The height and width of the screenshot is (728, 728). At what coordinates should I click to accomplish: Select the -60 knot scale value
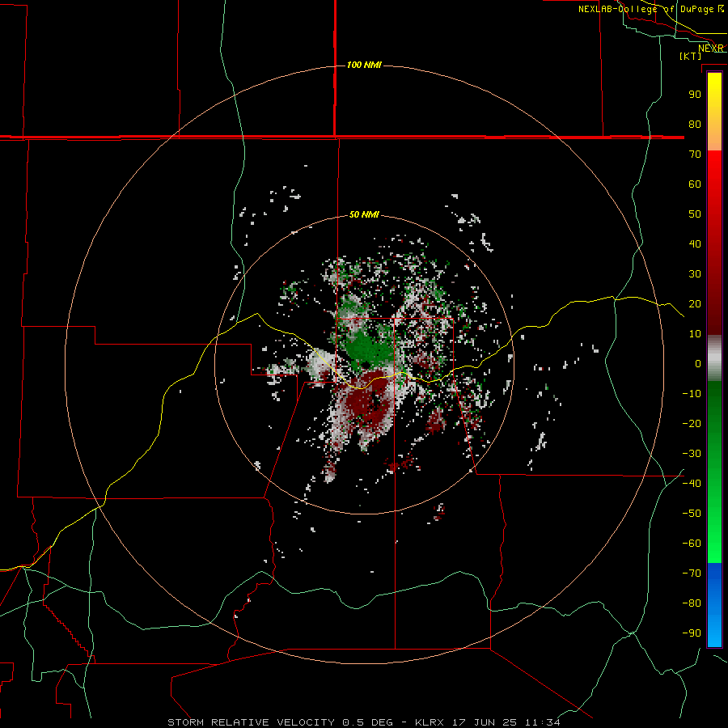click(x=692, y=544)
